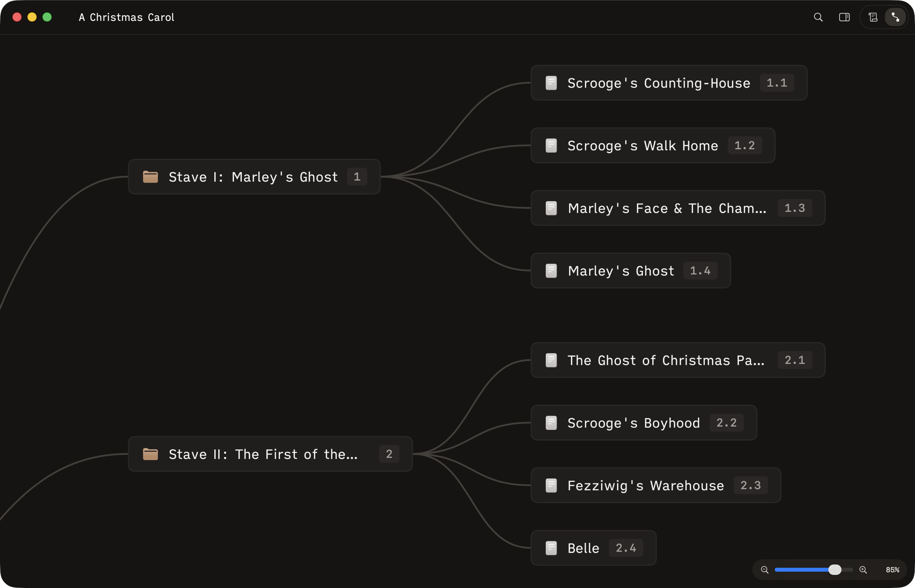Click the 85% zoom percentage label

point(892,570)
